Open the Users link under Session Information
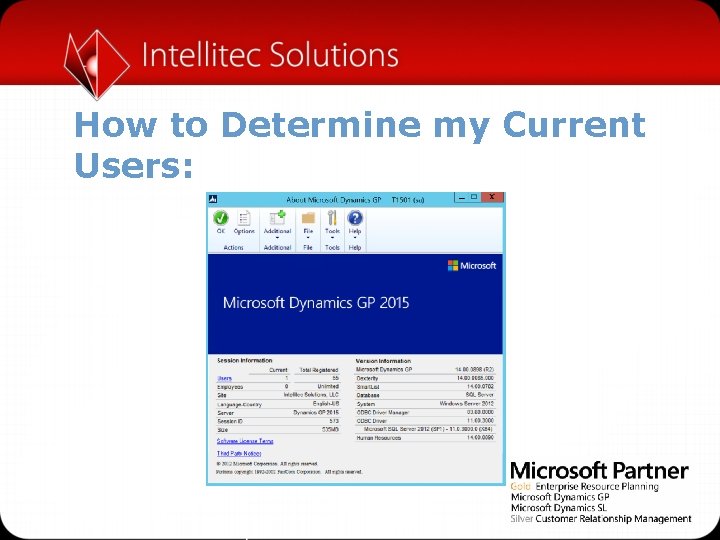The image size is (720, 540). [224, 378]
